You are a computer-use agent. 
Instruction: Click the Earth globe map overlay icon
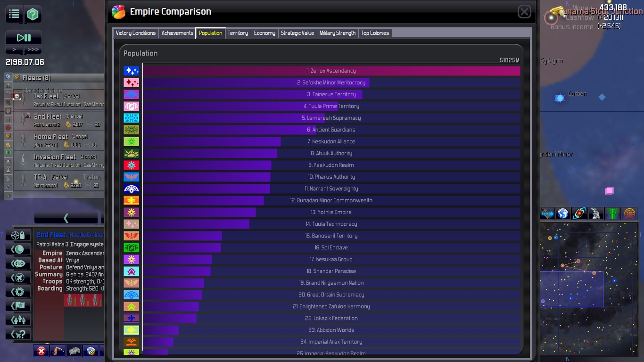pyautogui.click(x=563, y=214)
